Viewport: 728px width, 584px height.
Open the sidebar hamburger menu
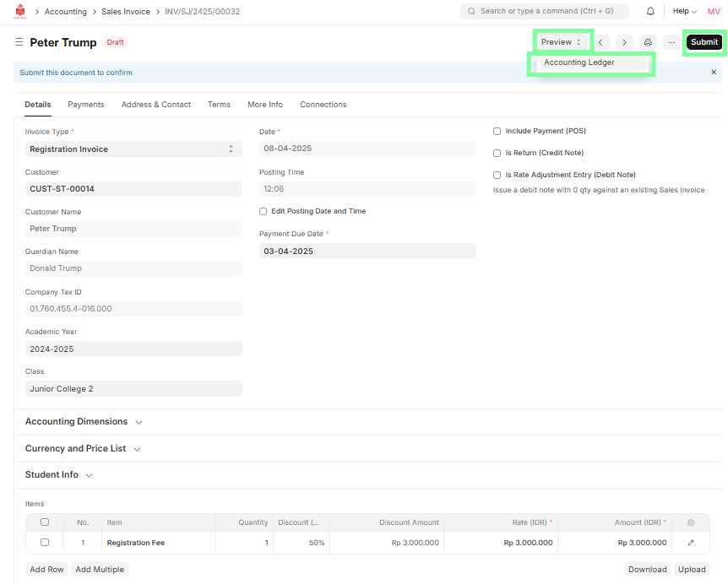coord(19,42)
